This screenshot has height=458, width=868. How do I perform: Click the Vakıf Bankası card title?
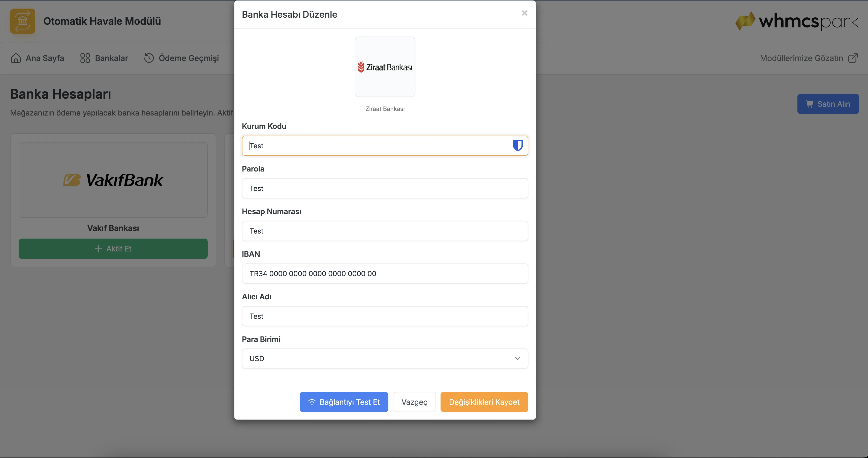[x=113, y=228]
